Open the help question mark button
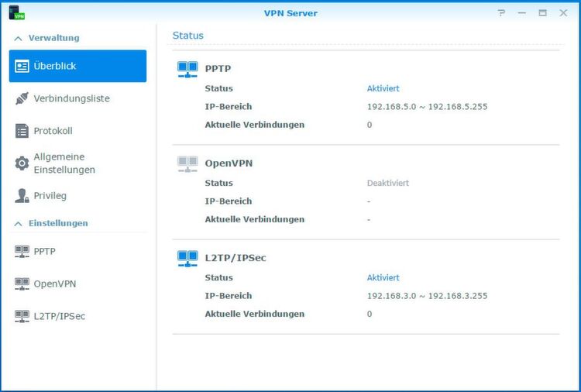 pos(501,13)
